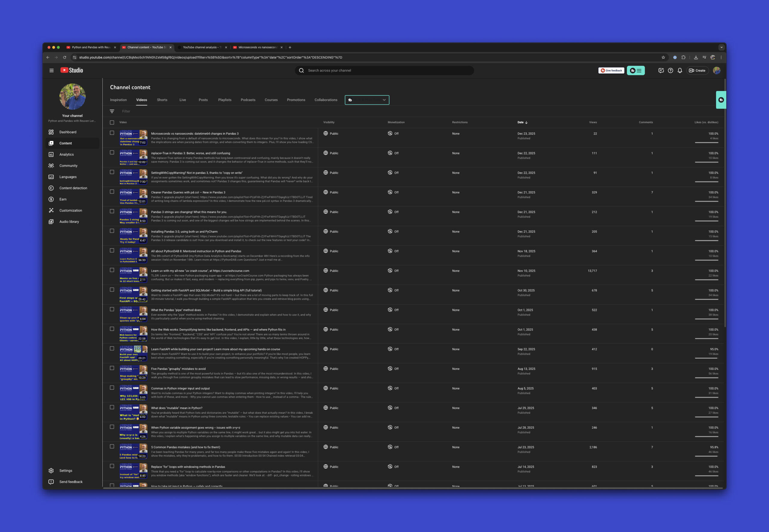Click the Views column header
Viewport: 769px width, 532px height.
point(593,122)
